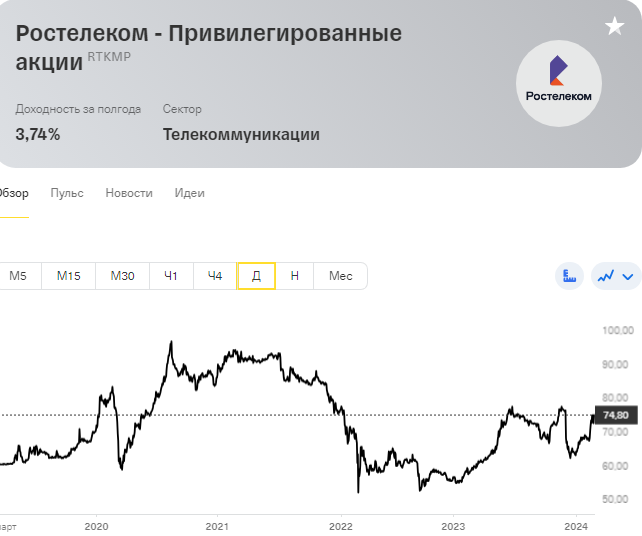
Task: Set chart interval to М5
Action: coord(18,276)
